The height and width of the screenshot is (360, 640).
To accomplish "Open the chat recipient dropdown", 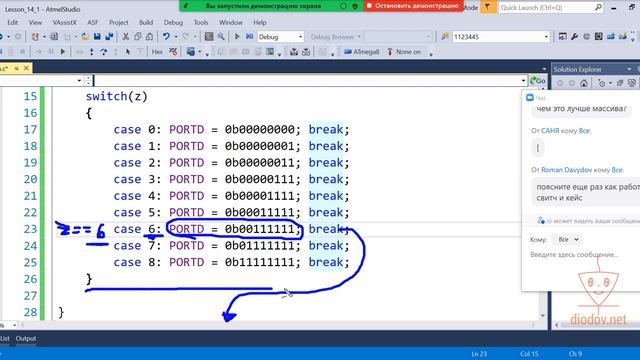I will point(567,240).
